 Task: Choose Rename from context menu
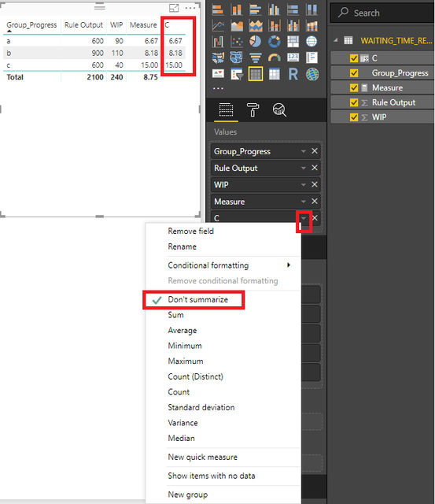click(182, 246)
